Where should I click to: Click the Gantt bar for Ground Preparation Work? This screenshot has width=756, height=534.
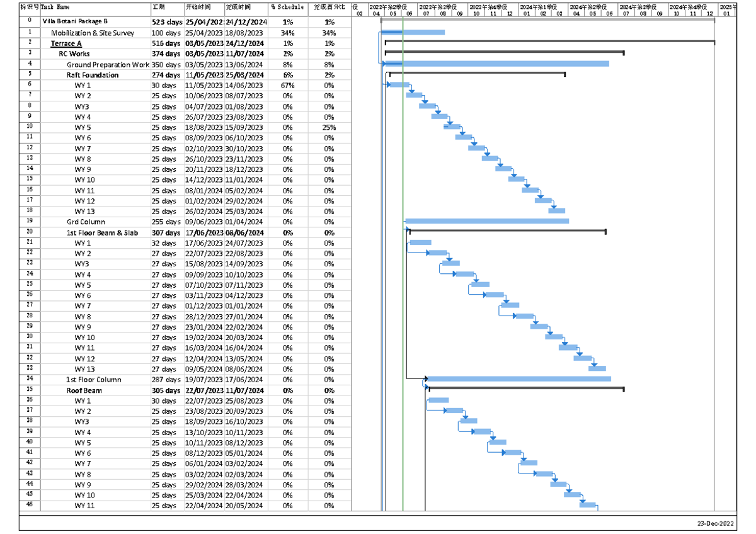(496, 64)
